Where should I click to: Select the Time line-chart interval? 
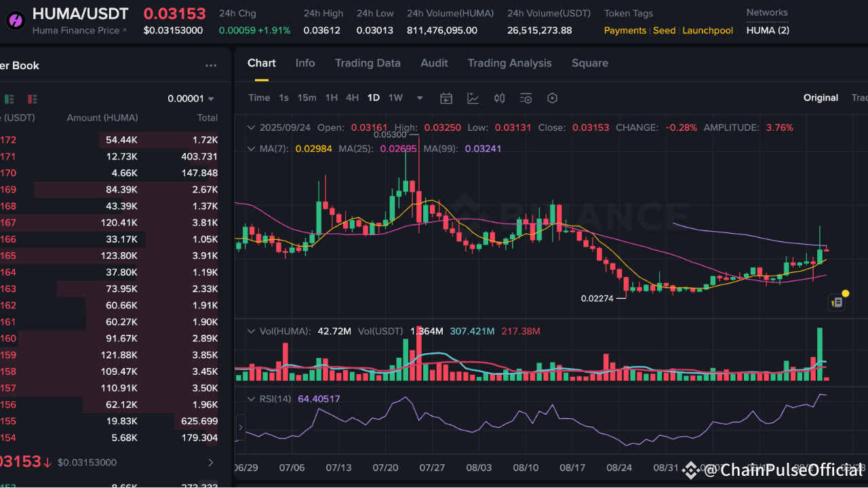(259, 98)
